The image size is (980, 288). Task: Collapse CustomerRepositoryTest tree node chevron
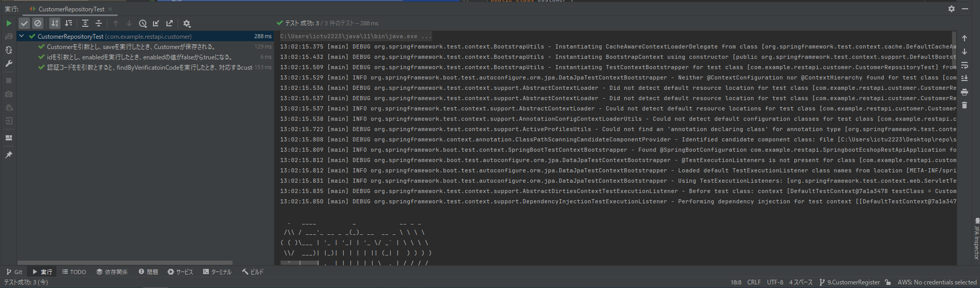click(x=22, y=36)
